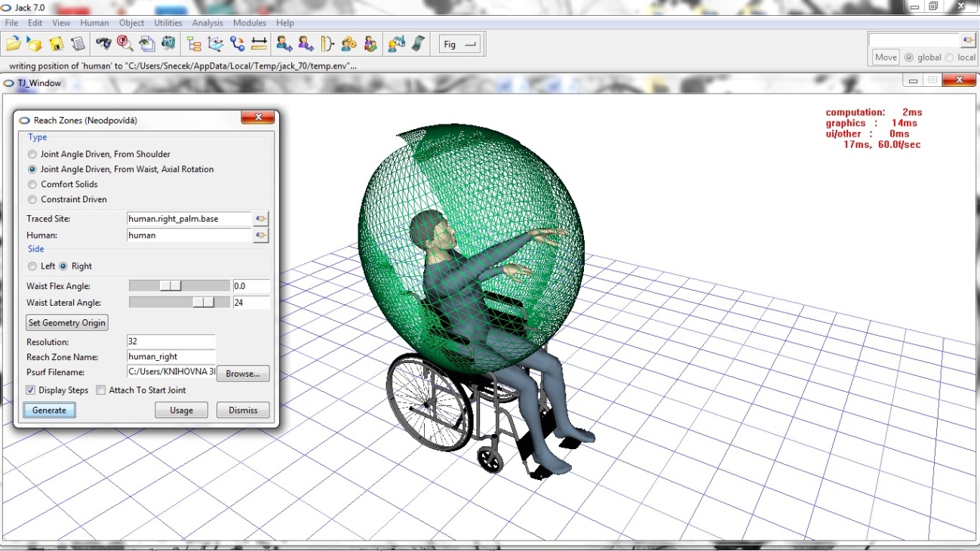
Task: Click the Usage button
Action: click(x=181, y=411)
